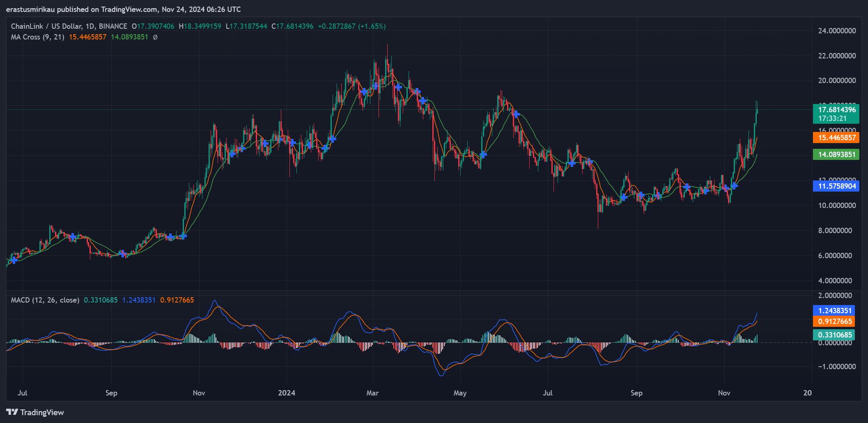Click the 20.0000000 price scale label
This screenshot has height=423, width=868.
pos(837,81)
